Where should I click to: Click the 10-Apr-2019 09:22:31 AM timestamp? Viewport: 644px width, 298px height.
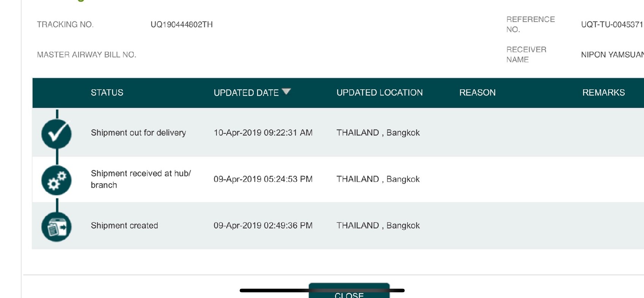pos(263,133)
